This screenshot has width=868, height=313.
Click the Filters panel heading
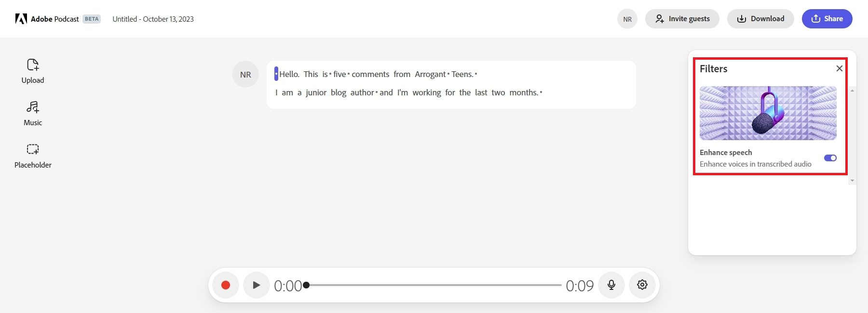coord(714,69)
